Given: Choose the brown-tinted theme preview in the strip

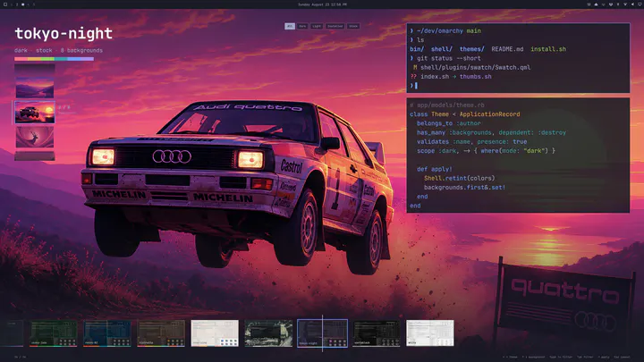Looking at the screenshot, I should [161, 333].
